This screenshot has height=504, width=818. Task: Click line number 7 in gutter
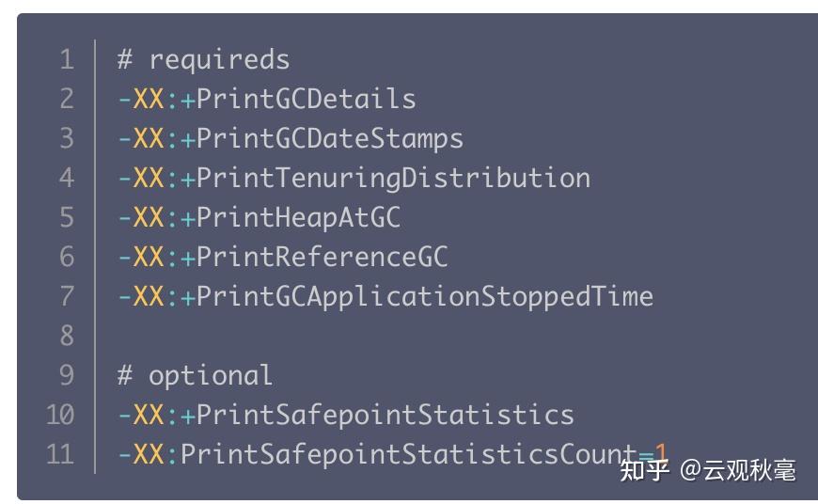pyautogui.click(x=66, y=296)
